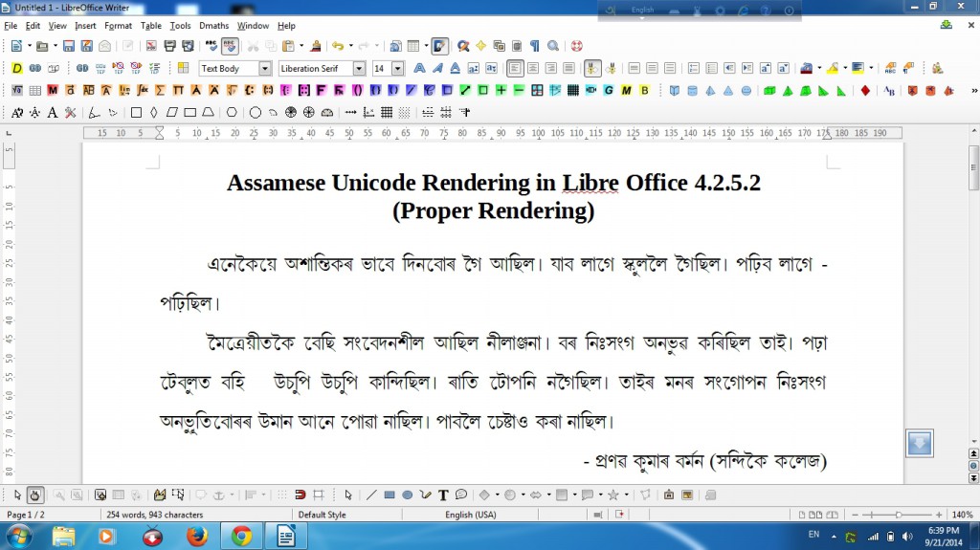This screenshot has width=980, height=550.
Task: Toggle AutoSpellcheck in the toolbar
Action: [230, 46]
